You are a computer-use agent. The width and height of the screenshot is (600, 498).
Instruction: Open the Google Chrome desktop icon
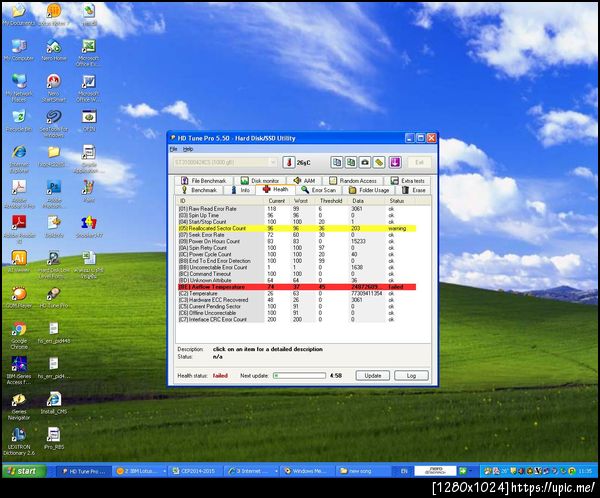coord(18,335)
